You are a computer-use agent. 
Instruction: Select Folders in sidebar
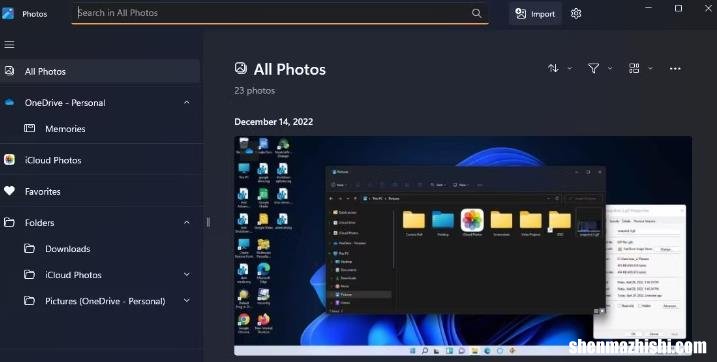pyautogui.click(x=100, y=223)
